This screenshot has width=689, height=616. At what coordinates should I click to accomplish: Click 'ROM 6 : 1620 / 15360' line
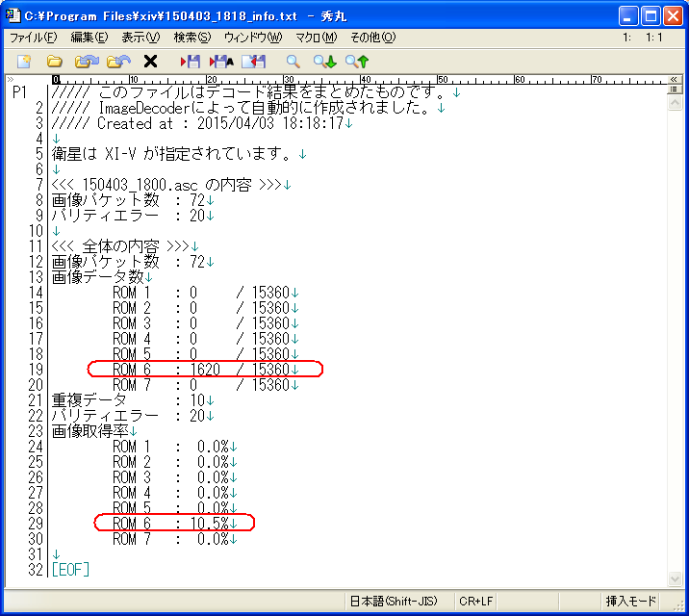(x=206, y=370)
